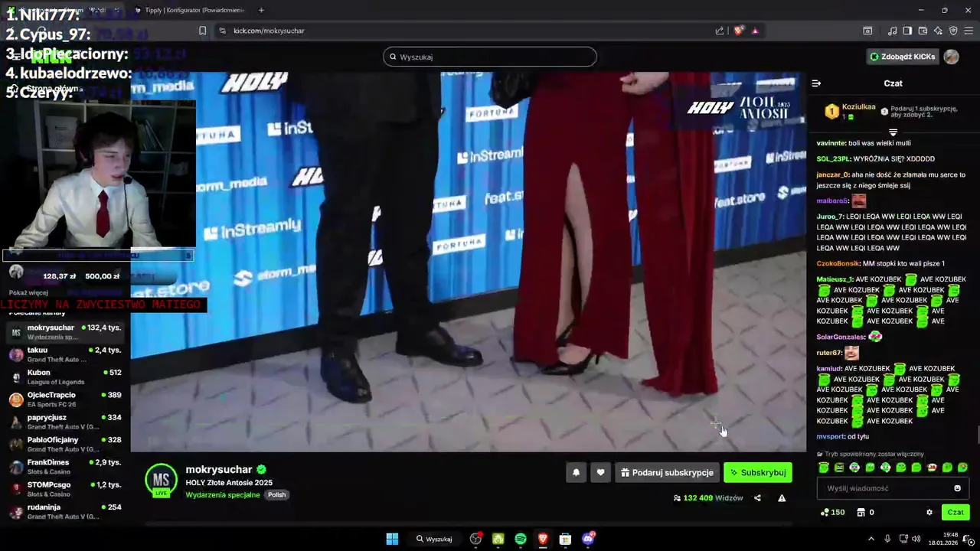
Task: Click the green Subskrybuj button
Action: pos(758,473)
